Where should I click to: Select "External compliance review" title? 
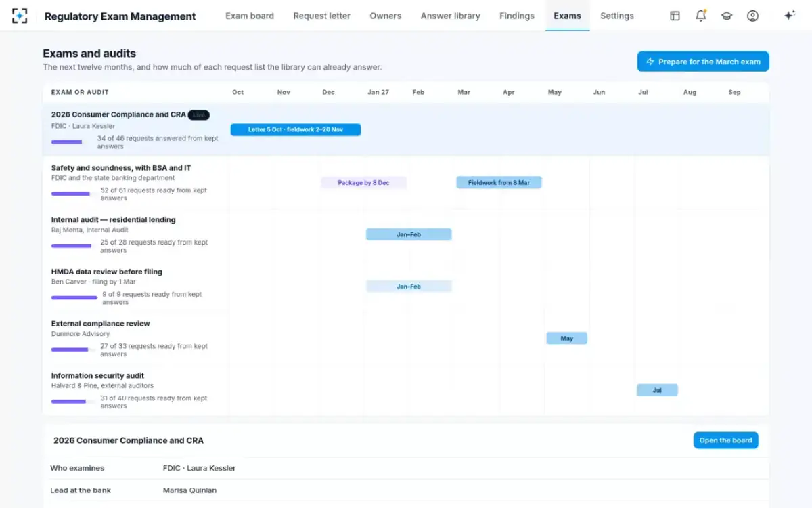pyautogui.click(x=101, y=324)
